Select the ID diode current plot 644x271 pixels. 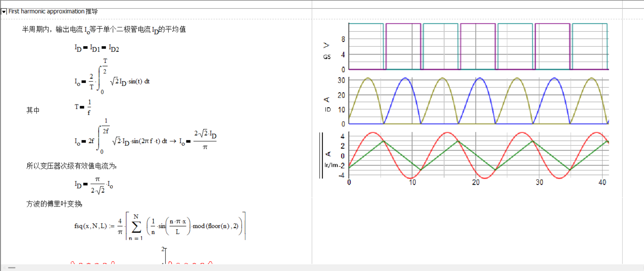[x=478, y=101]
